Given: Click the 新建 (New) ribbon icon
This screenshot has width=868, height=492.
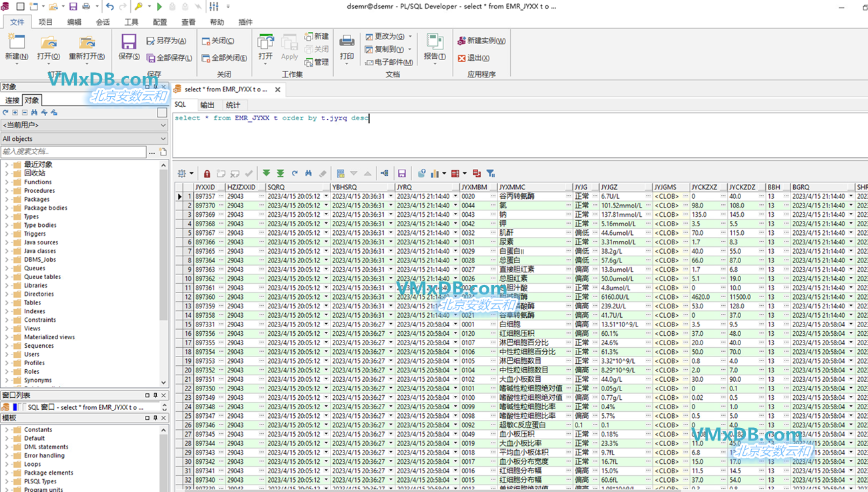Looking at the screenshot, I should coord(16,43).
